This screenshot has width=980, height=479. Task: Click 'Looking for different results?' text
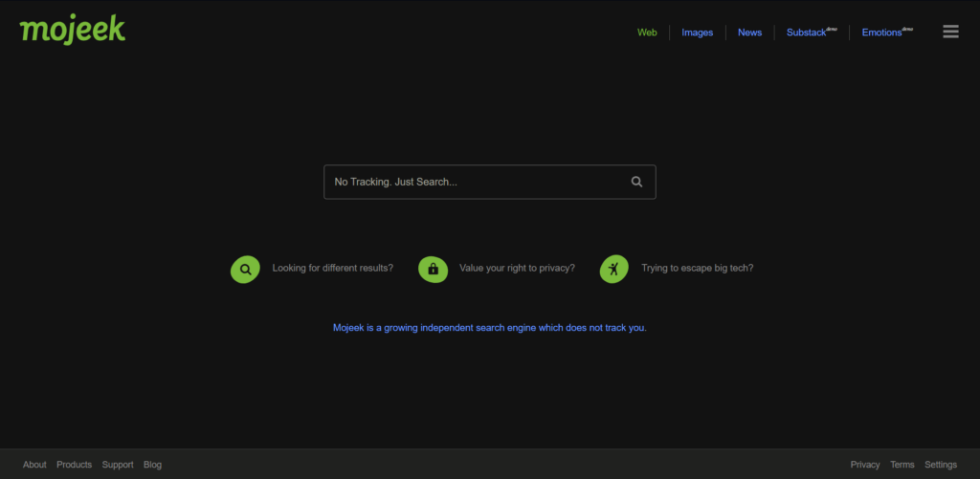[x=332, y=268]
